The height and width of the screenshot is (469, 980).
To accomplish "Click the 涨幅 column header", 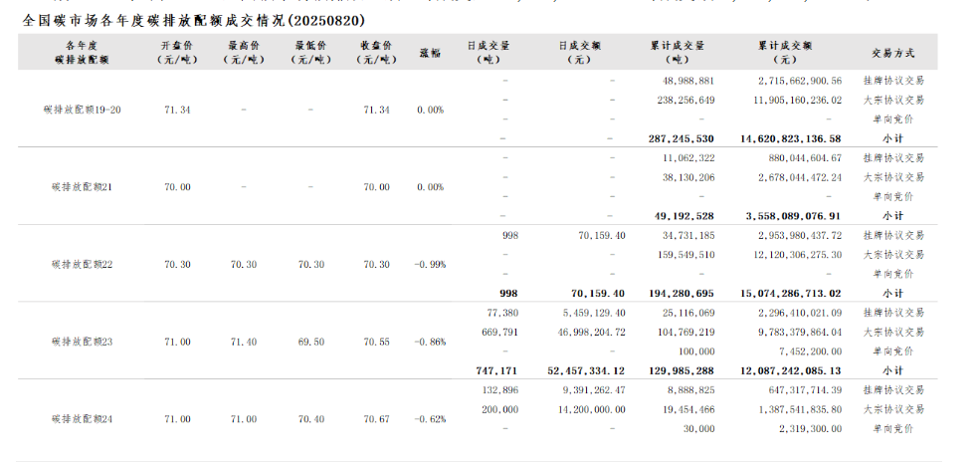I will (430, 53).
